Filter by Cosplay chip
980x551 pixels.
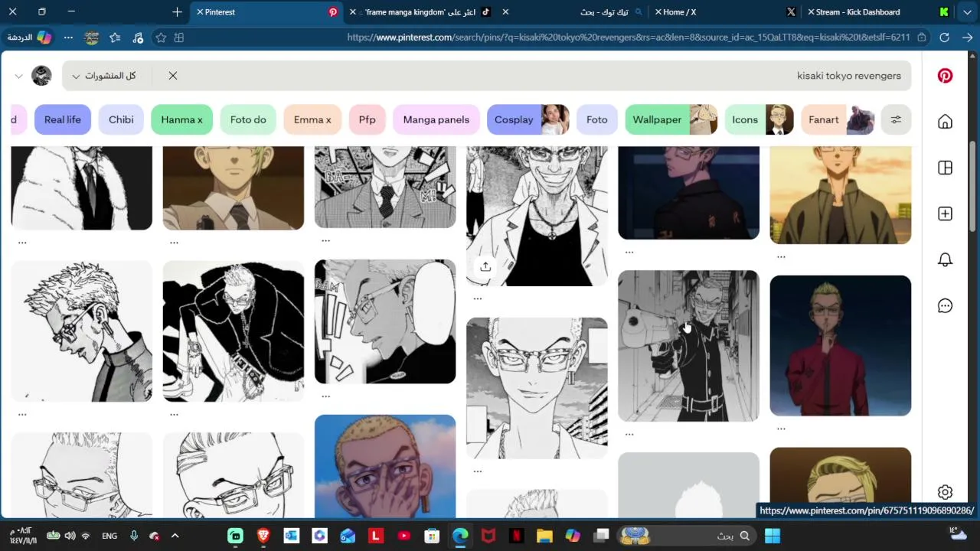[x=528, y=119]
